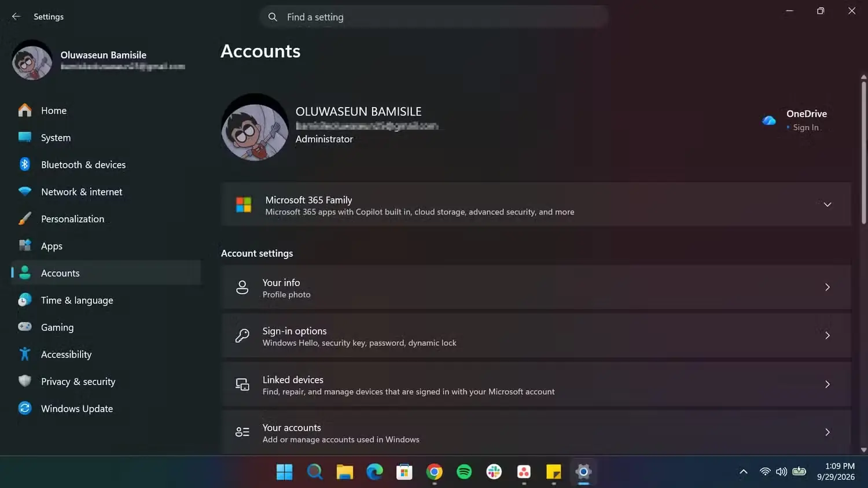This screenshot has width=868, height=488.
Task: Click the Accessibility figure icon
Action: tap(25, 354)
